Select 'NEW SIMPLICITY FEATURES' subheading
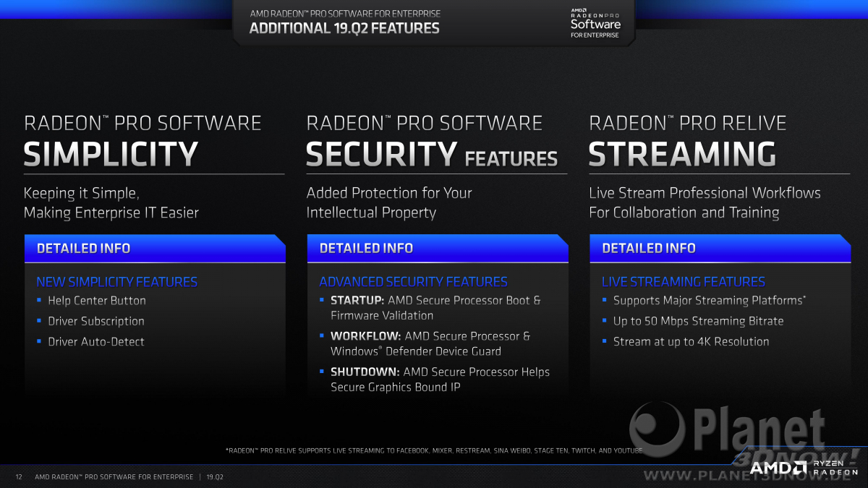The height and width of the screenshot is (488, 868). pos(116,281)
